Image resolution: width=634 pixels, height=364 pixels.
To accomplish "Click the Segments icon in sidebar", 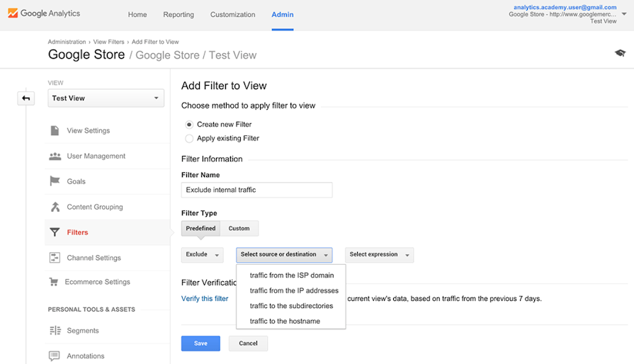I will tap(55, 331).
